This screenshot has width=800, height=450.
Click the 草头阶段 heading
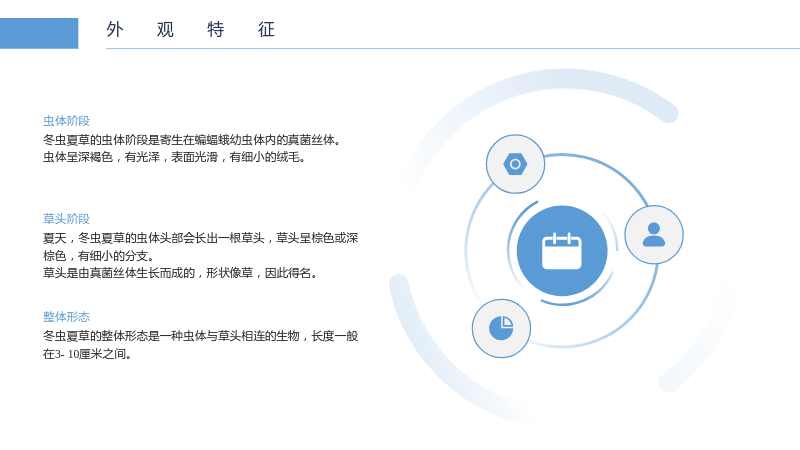66,219
